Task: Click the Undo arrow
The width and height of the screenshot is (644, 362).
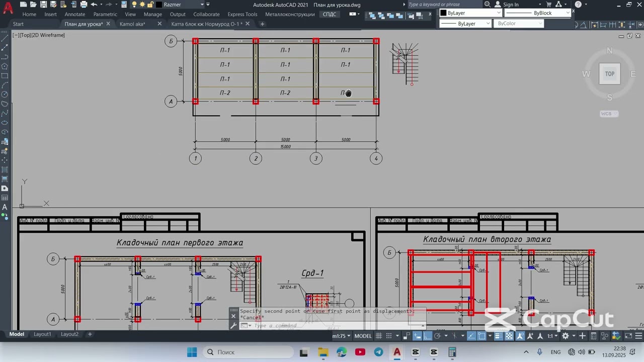Action: pyautogui.click(x=94, y=5)
